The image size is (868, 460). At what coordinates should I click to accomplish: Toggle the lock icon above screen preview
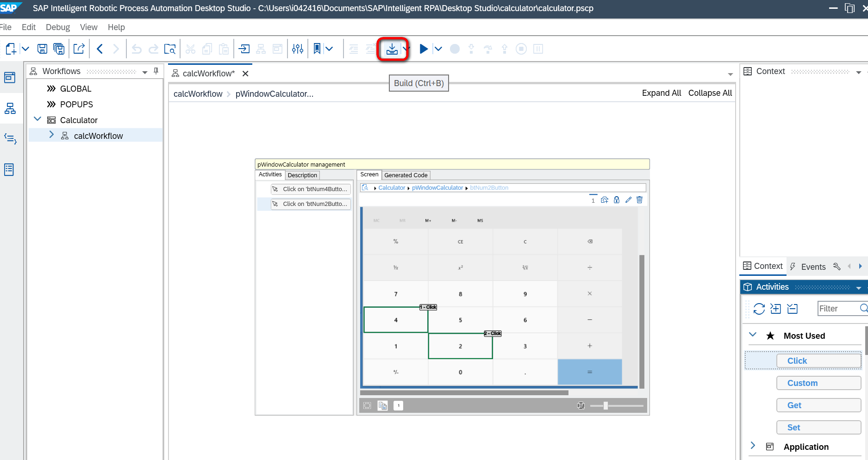pos(617,200)
